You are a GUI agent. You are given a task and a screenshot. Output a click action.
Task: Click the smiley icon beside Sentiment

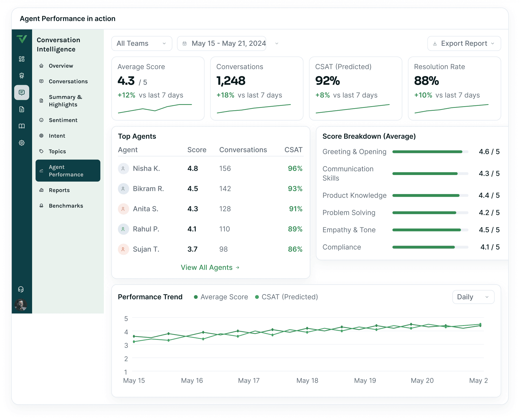point(41,120)
